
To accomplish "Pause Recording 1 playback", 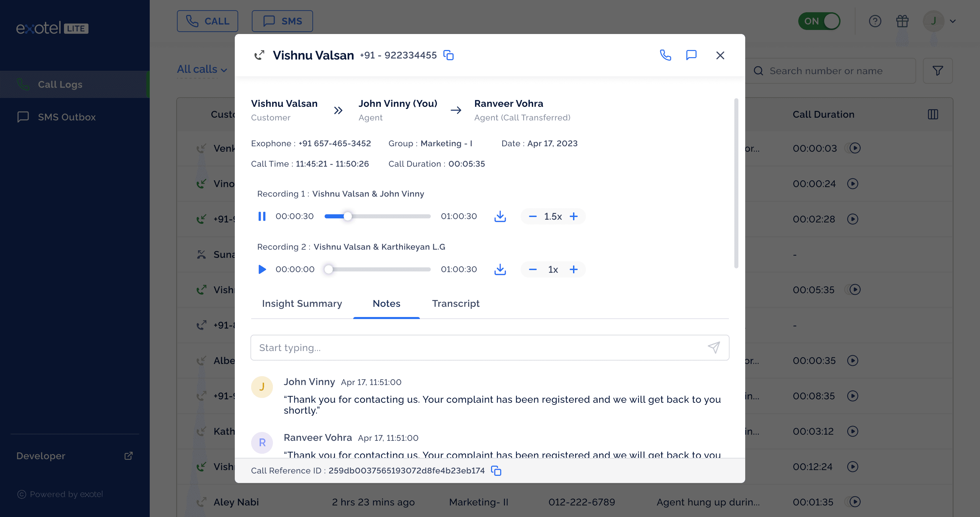I will tap(262, 216).
